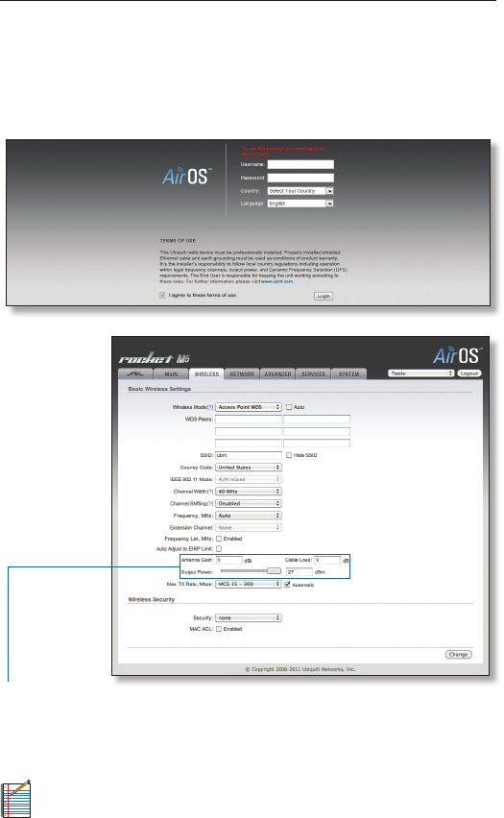Open the Frequency, MHz dropdown
Viewport: 504px width, 818px height.
point(249,516)
